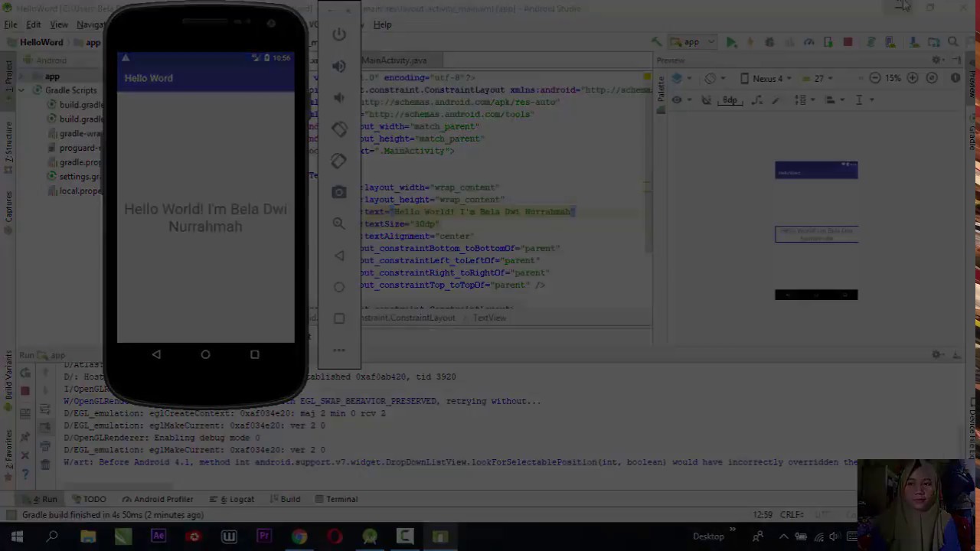
Task: Zoom out the layout preview (minus icon)
Action: coord(874,78)
